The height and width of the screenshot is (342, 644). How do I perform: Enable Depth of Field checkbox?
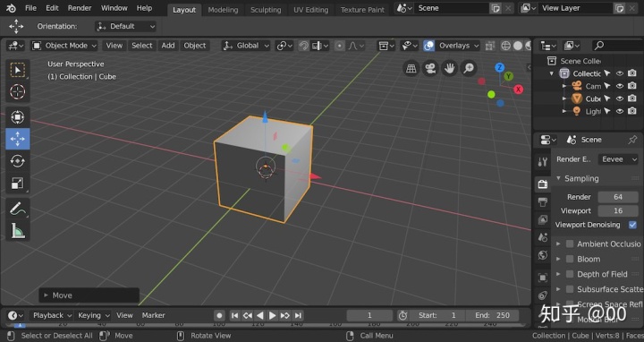pyautogui.click(x=570, y=274)
